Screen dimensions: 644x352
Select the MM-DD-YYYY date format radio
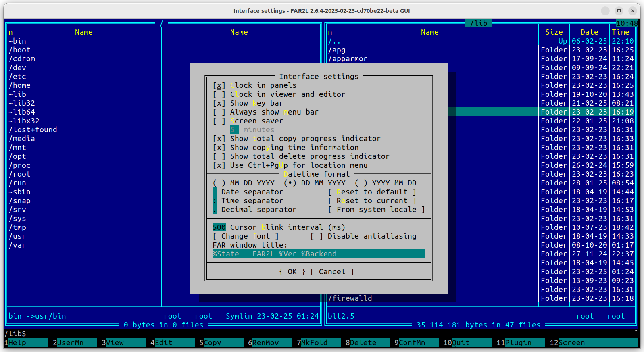219,183
